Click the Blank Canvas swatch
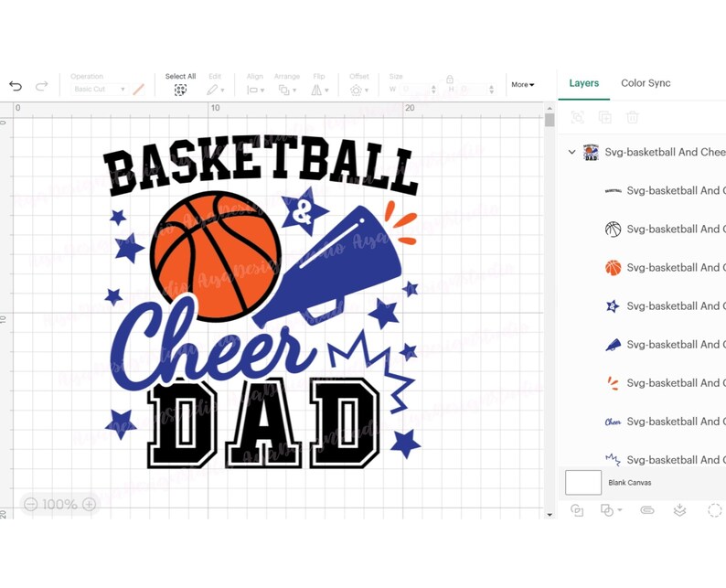This screenshot has height=588, width=726. click(x=583, y=483)
